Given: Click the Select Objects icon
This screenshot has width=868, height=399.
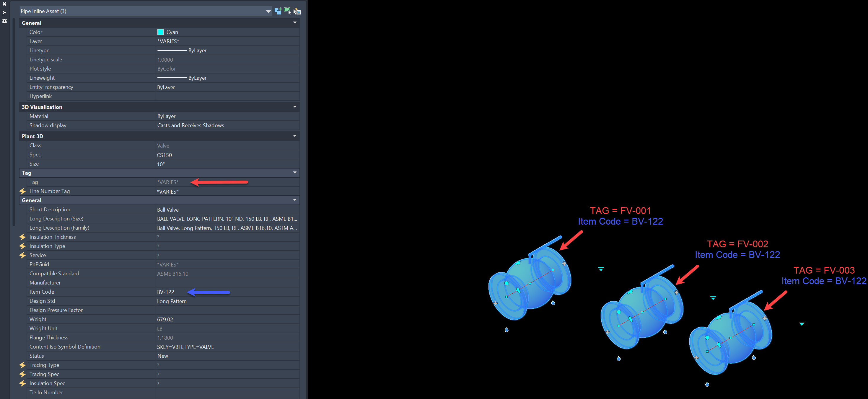Looking at the screenshot, I should click(287, 11).
